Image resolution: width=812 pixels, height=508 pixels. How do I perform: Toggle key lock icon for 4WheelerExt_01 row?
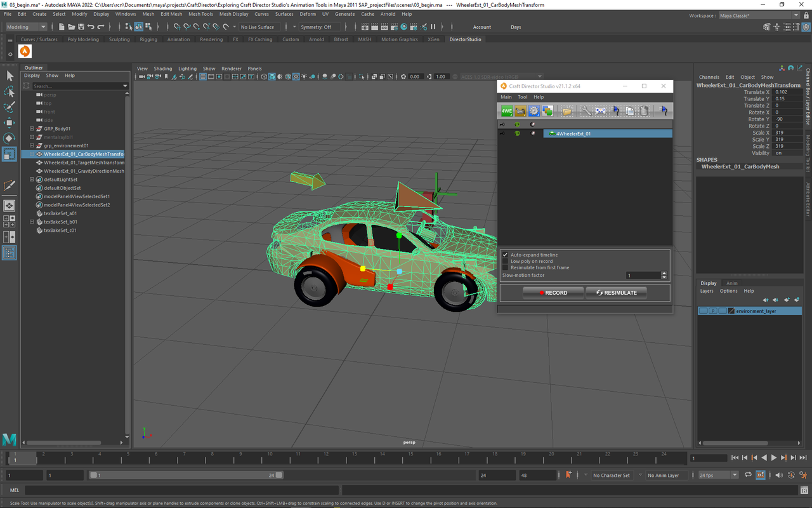502,133
